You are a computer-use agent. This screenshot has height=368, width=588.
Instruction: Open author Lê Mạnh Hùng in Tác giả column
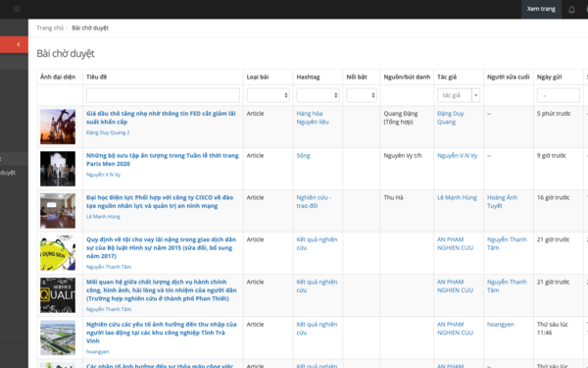(x=457, y=197)
